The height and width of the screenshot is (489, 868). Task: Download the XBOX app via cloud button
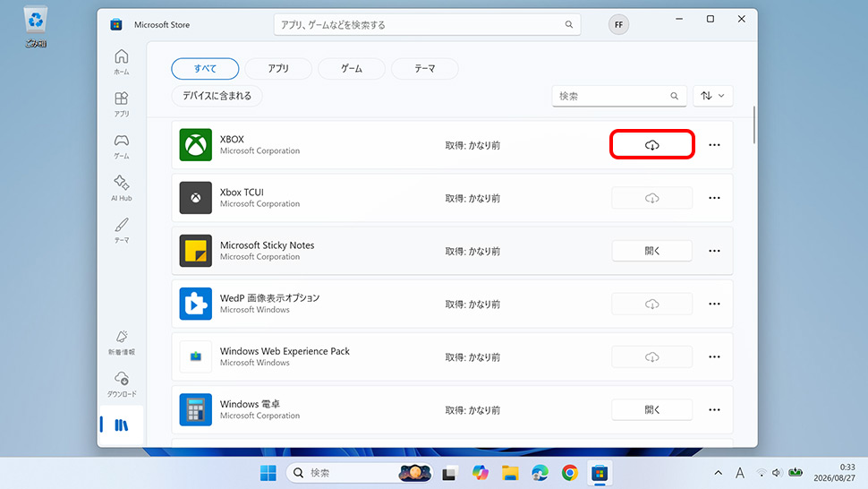[x=652, y=144]
